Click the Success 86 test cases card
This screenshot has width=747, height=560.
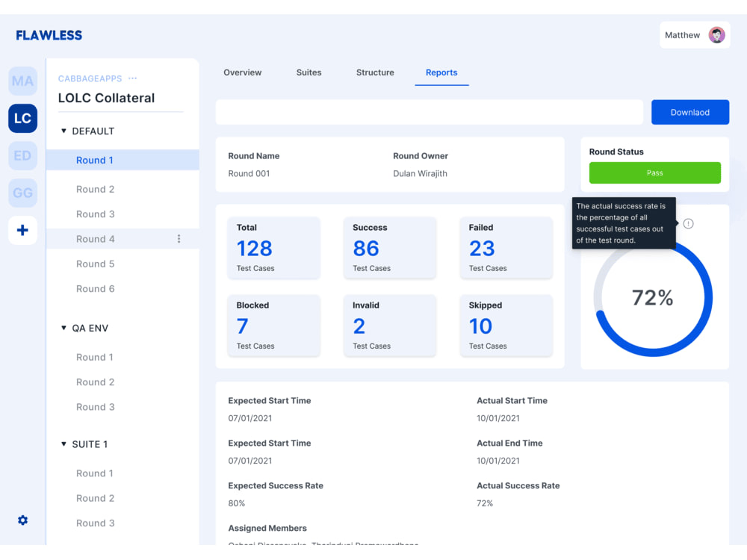click(390, 248)
